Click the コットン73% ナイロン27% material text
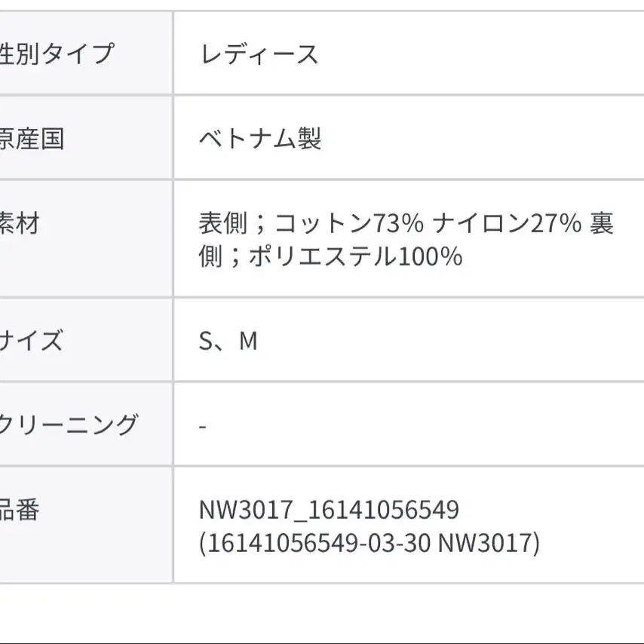Viewport: 644px width, 644px height. click(x=428, y=223)
